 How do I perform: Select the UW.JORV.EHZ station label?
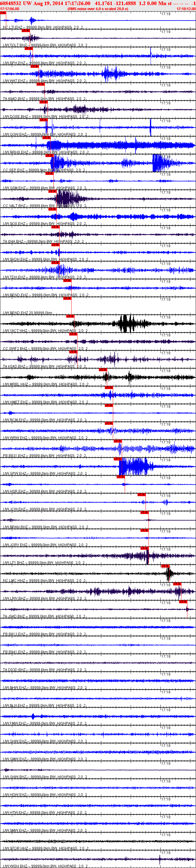click(x=45, y=545)
